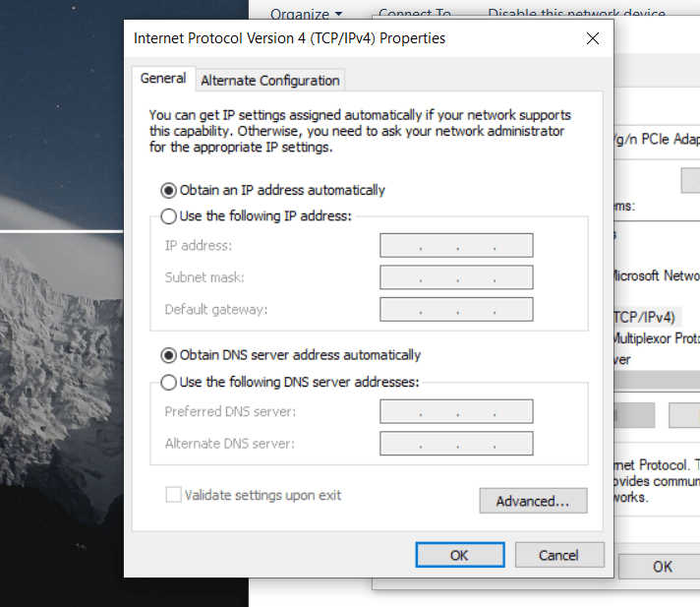Click the Subnet mask input field
Viewport: 700px width, 607px height.
(456, 277)
